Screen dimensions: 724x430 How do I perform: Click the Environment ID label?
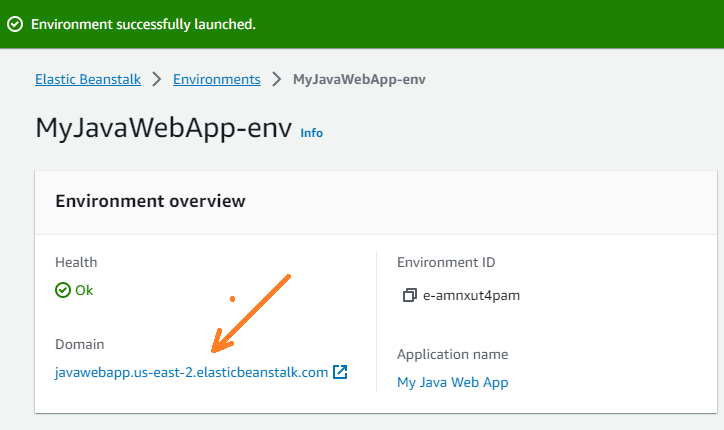click(446, 262)
